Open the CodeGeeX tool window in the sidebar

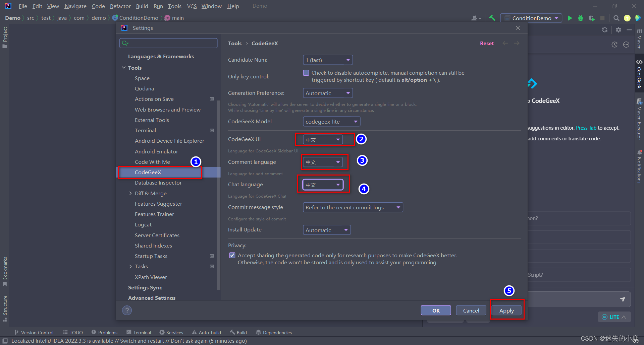coord(639,74)
